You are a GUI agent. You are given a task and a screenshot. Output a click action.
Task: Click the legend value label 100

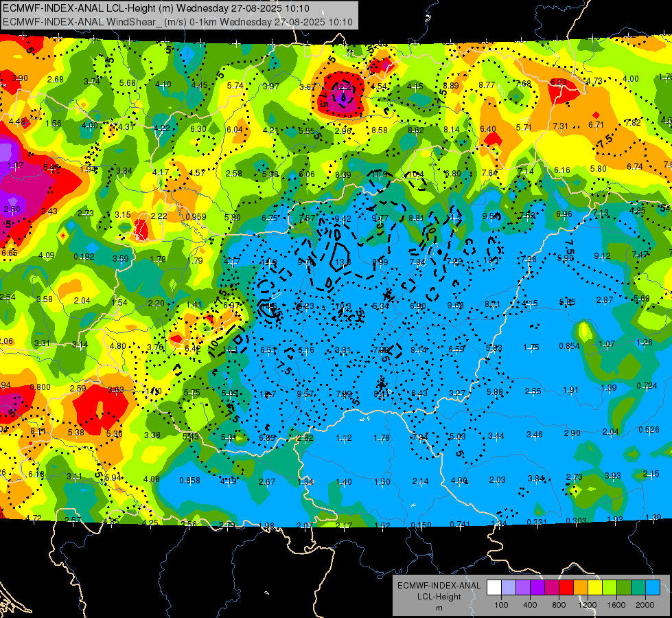(501, 605)
